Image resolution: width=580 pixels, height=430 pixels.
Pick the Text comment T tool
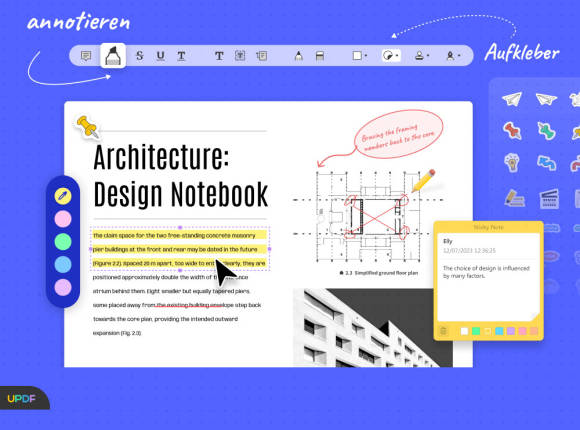click(x=219, y=56)
